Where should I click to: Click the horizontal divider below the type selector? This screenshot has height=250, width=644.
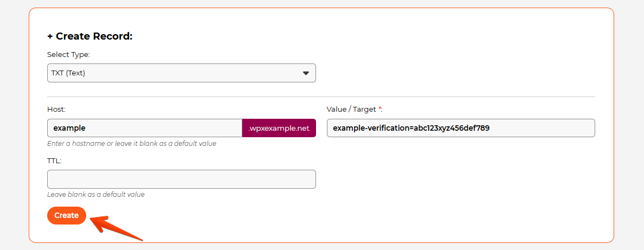pyautogui.click(x=321, y=97)
